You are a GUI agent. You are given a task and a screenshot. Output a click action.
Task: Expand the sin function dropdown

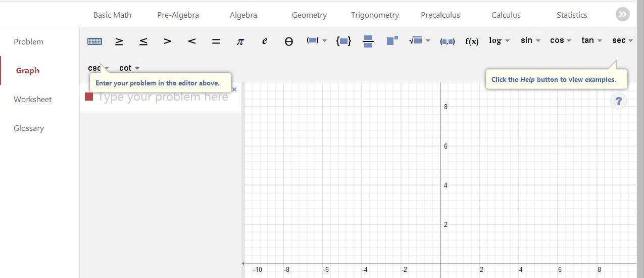pyautogui.click(x=530, y=40)
